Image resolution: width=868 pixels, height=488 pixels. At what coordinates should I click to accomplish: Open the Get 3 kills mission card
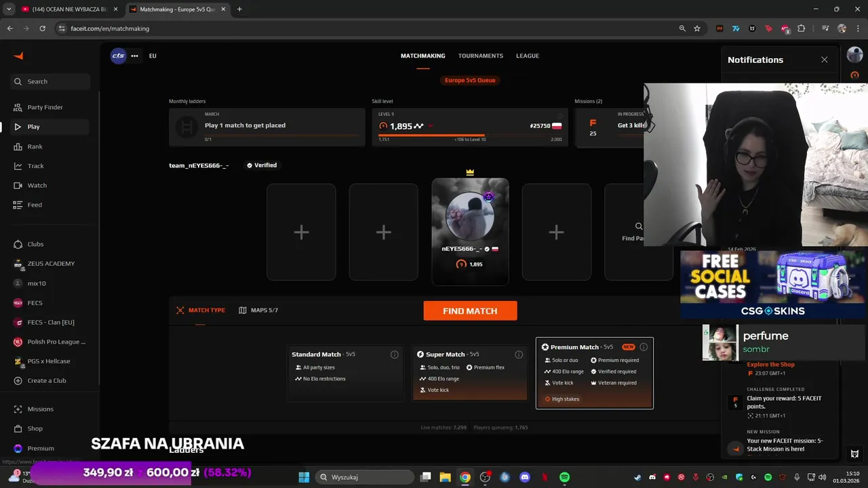(610, 127)
